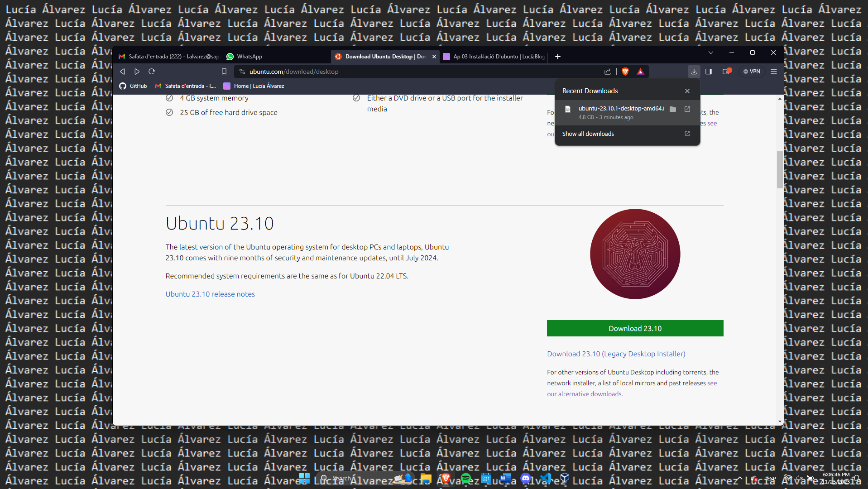Switch to the WhatsApp tab

point(249,57)
